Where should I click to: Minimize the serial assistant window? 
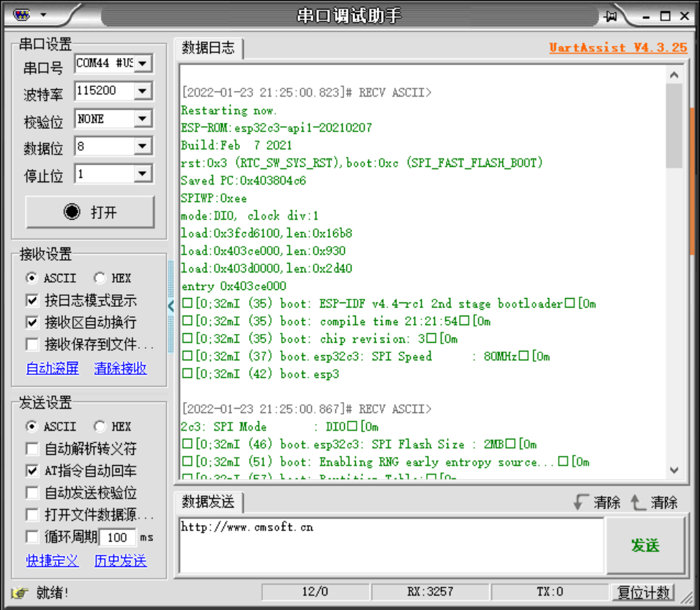pos(646,17)
